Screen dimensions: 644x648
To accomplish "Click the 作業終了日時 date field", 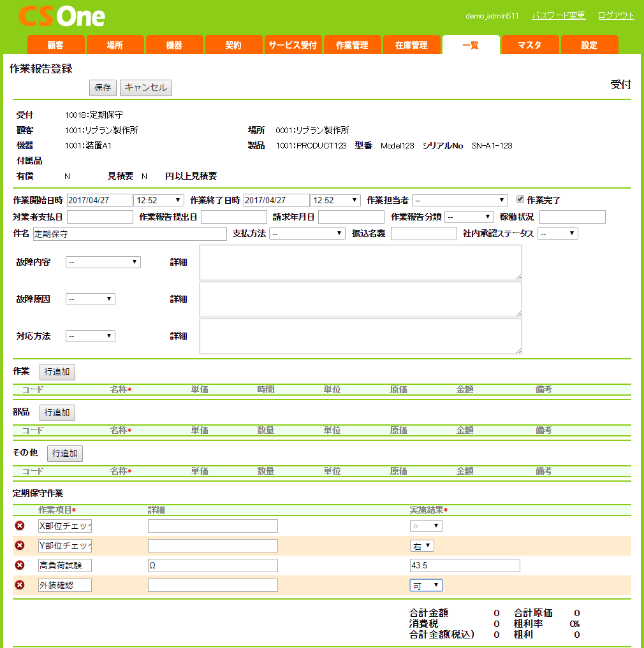I will click(x=276, y=201).
